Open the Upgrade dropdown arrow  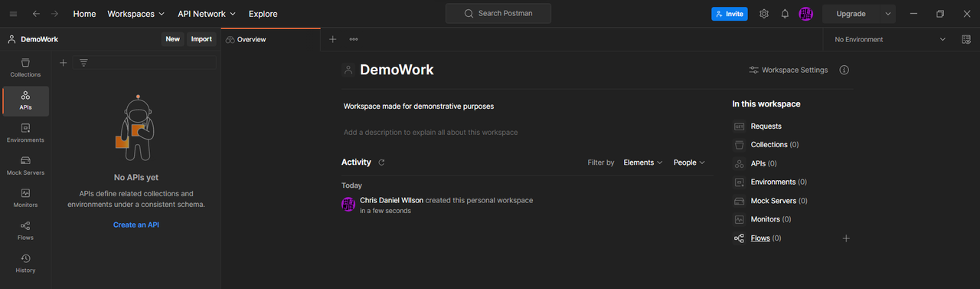(x=888, y=14)
